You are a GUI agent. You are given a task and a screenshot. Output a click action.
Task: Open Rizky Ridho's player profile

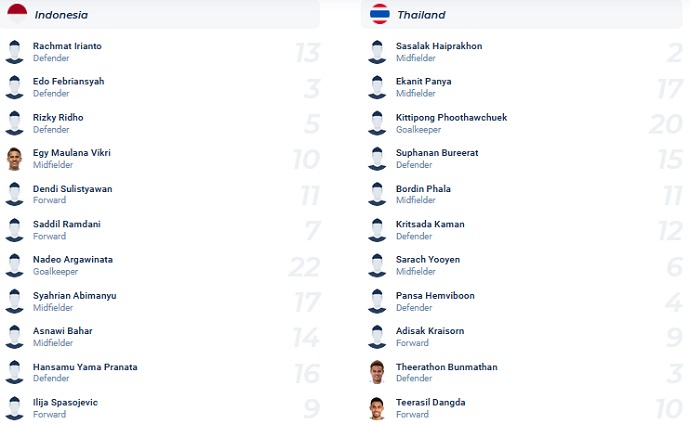click(58, 117)
